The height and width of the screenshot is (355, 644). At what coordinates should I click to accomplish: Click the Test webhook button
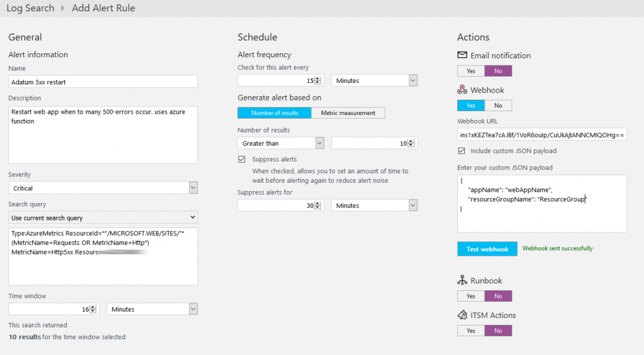(x=487, y=249)
